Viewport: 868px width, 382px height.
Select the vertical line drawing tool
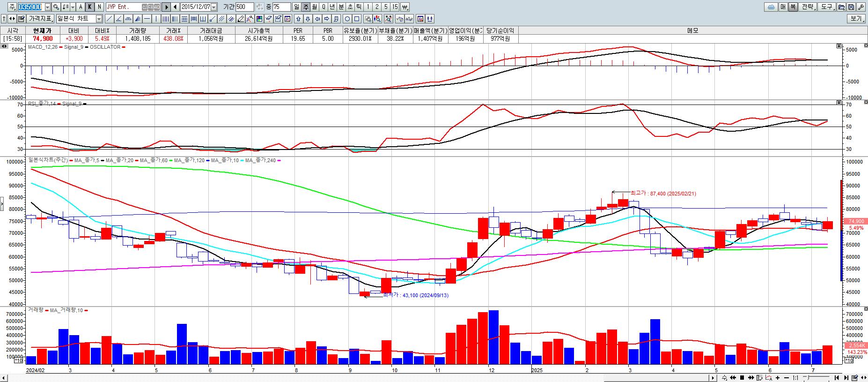pyautogui.click(x=156, y=19)
